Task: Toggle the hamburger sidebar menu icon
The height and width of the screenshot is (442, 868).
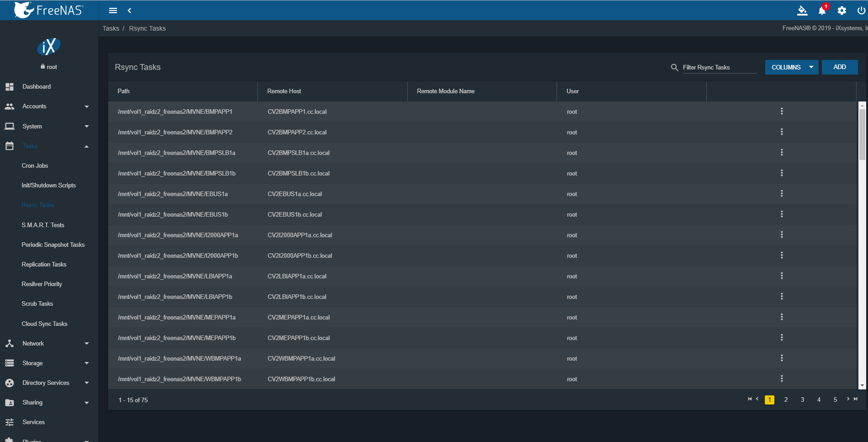Action: (113, 11)
